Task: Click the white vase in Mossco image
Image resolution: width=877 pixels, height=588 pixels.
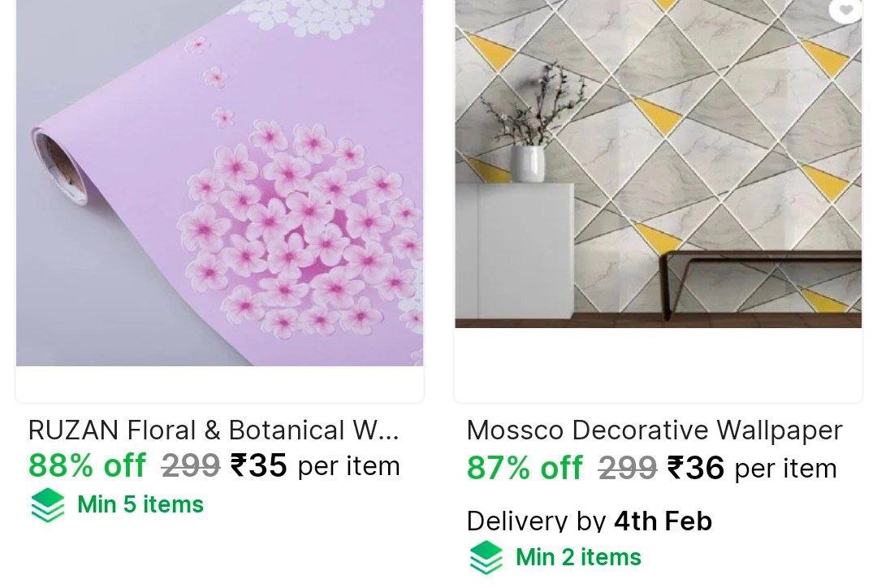Action: [x=528, y=163]
